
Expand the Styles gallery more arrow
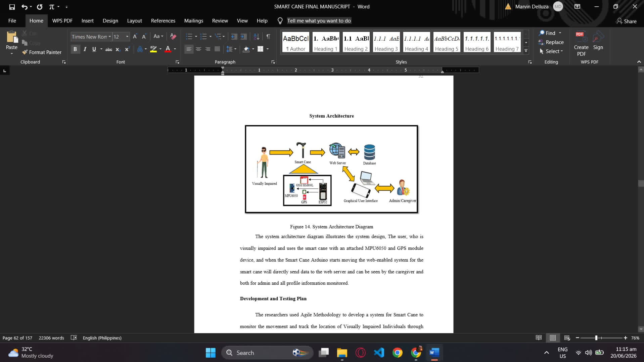click(x=526, y=51)
